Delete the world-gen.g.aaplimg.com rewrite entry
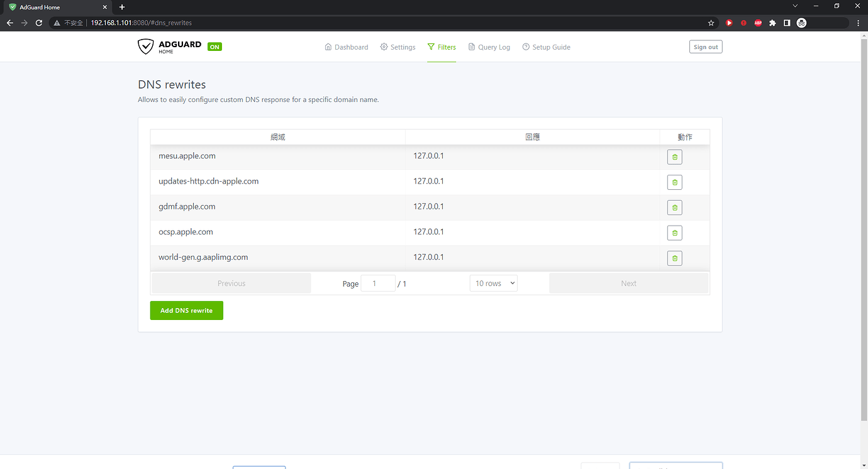868x469 pixels. 674,258
